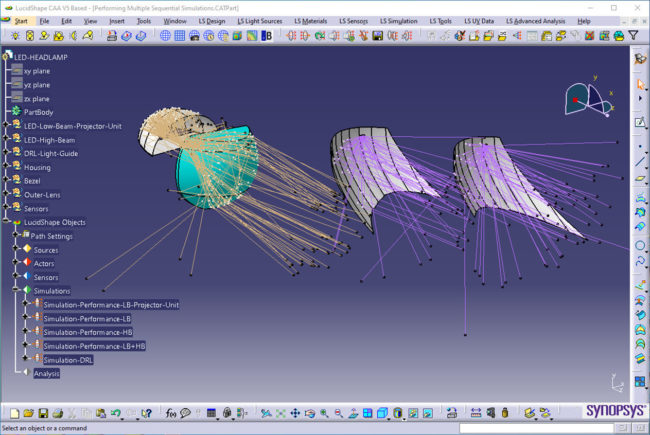
Task: Click the Save icon in bottom toolbar
Action: [x=44, y=413]
